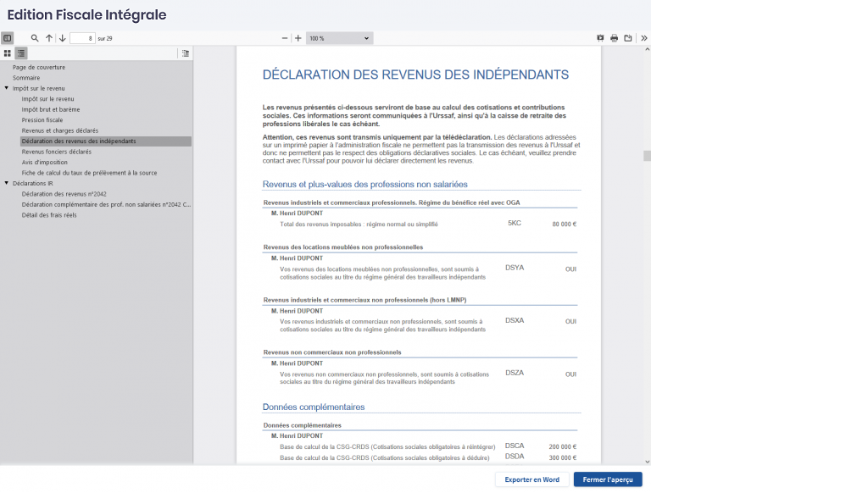Click the save document icon

pos(628,38)
